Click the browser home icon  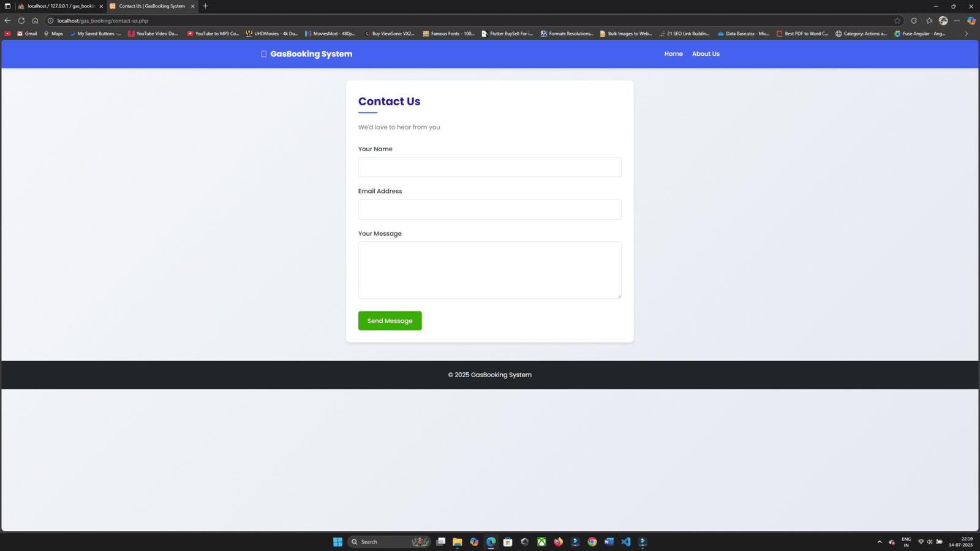click(35, 20)
